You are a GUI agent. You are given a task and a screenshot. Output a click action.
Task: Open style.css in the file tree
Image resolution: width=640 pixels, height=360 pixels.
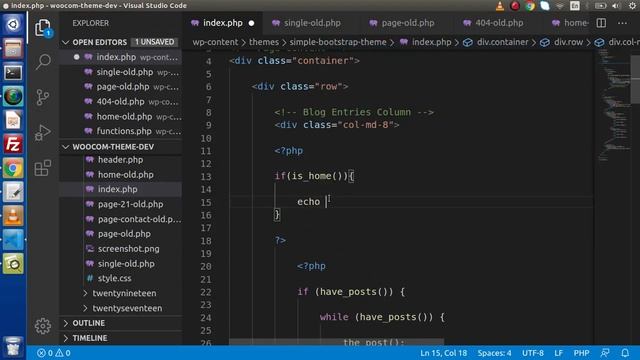point(114,278)
